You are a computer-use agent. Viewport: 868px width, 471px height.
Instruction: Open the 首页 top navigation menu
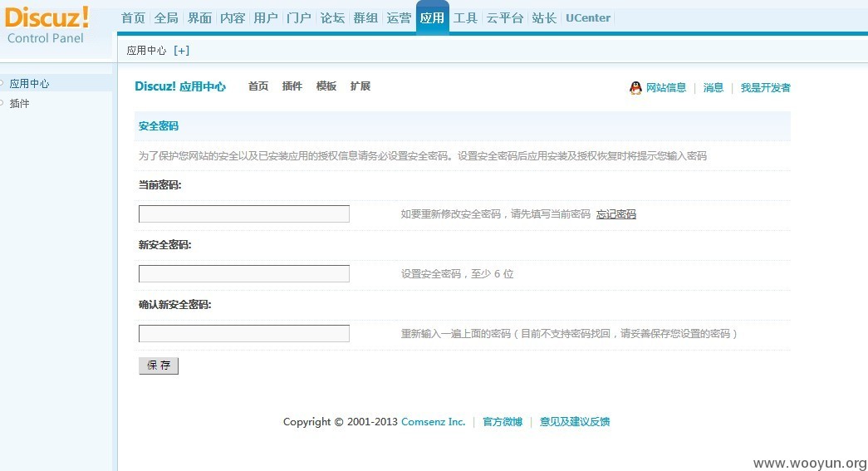click(133, 17)
